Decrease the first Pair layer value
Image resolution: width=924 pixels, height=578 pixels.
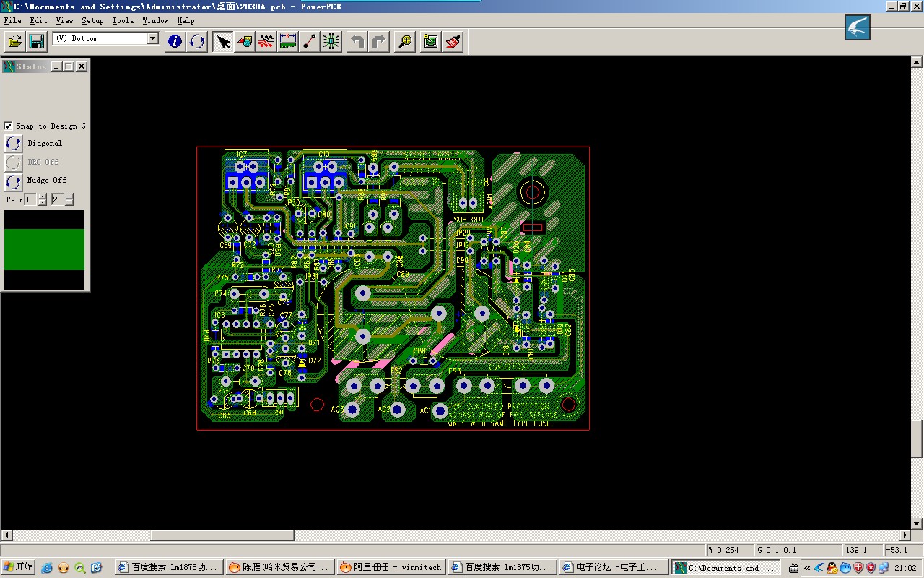tap(42, 203)
